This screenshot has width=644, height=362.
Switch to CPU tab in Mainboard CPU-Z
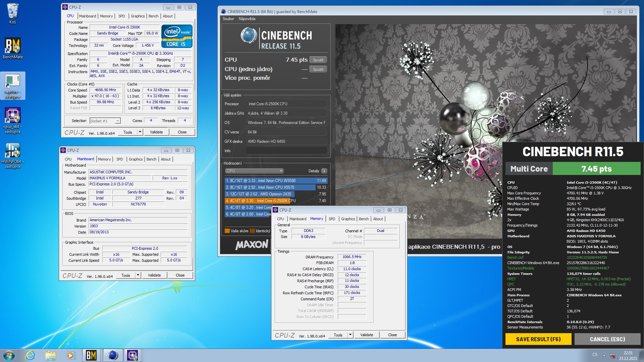tap(68, 159)
